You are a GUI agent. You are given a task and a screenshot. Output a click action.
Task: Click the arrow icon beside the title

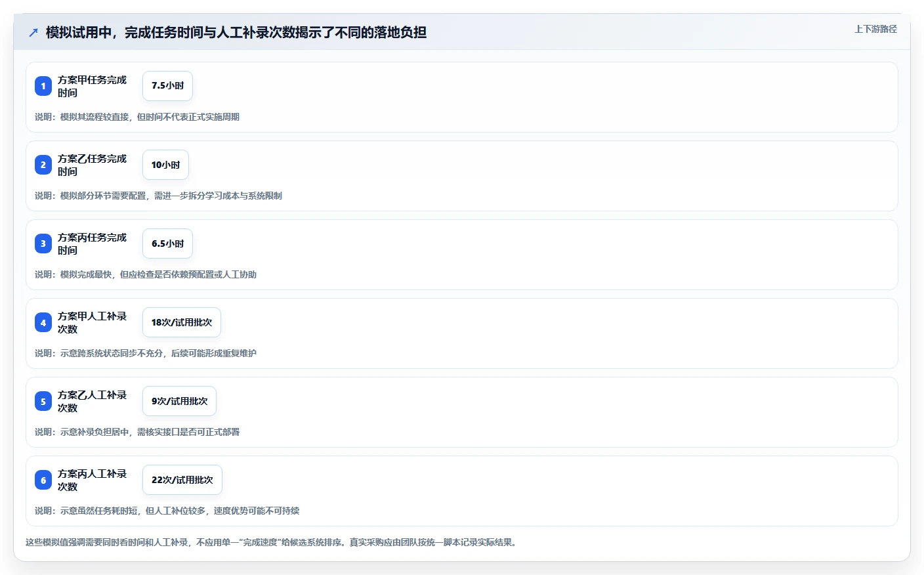[x=33, y=32]
